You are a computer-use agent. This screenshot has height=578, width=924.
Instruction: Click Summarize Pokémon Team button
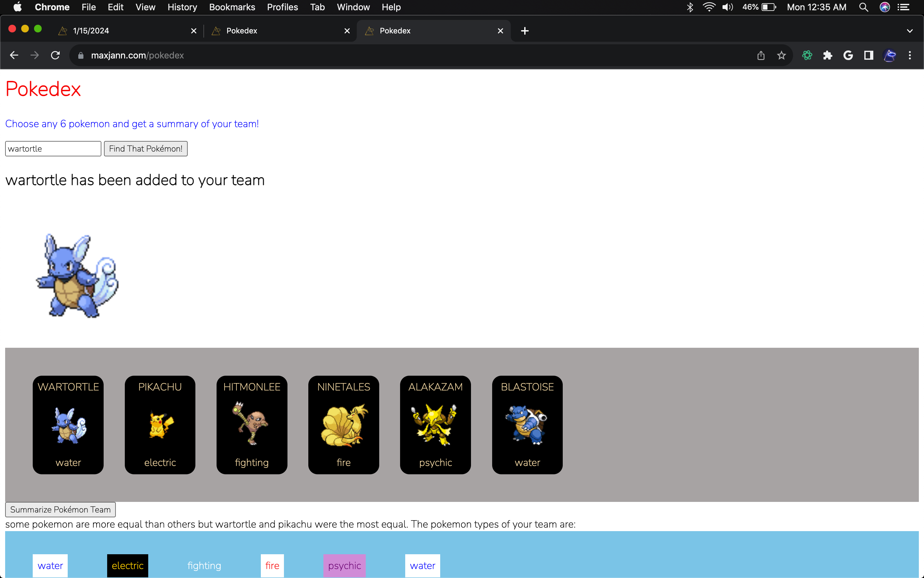tap(60, 510)
